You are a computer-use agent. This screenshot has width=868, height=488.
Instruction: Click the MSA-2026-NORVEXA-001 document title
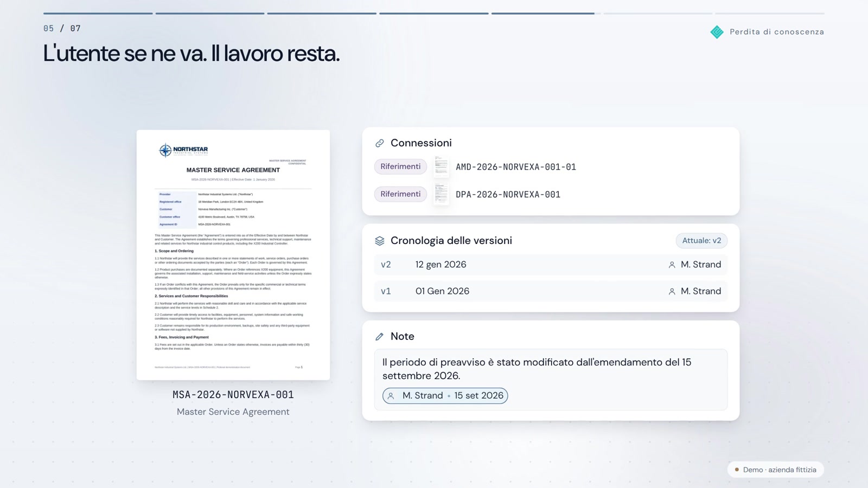[233, 395]
